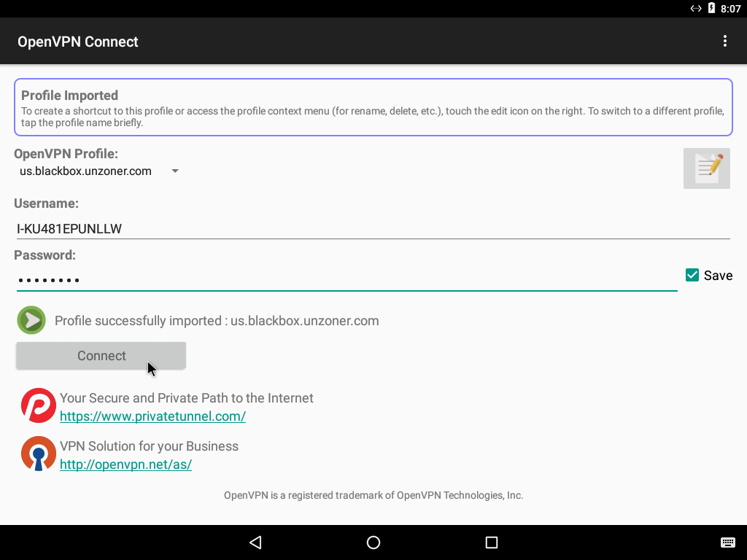Click the Connect button
The image size is (747, 560).
tap(101, 356)
